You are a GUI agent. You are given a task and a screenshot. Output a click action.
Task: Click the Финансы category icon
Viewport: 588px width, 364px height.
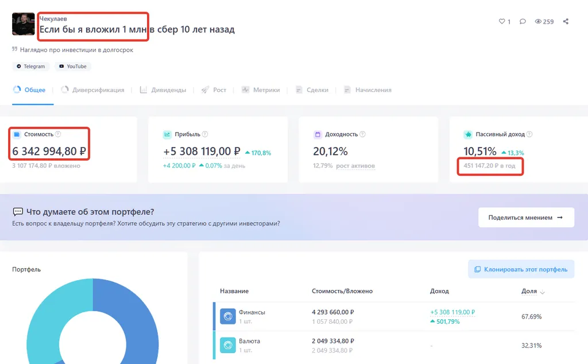point(228,316)
